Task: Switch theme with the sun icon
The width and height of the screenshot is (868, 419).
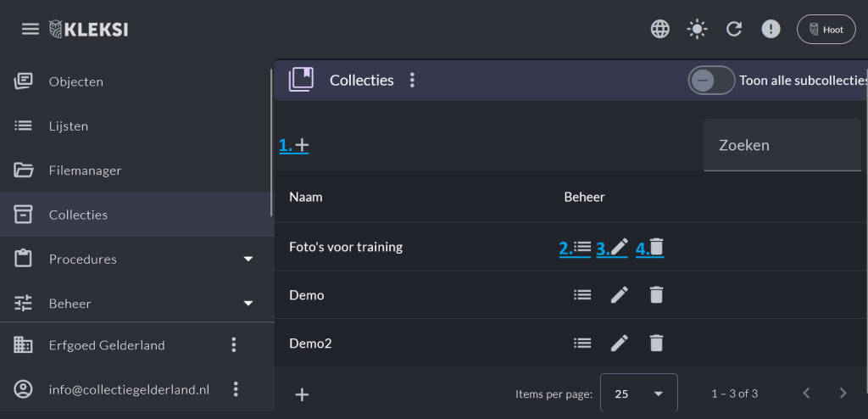Action: [x=697, y=29]
